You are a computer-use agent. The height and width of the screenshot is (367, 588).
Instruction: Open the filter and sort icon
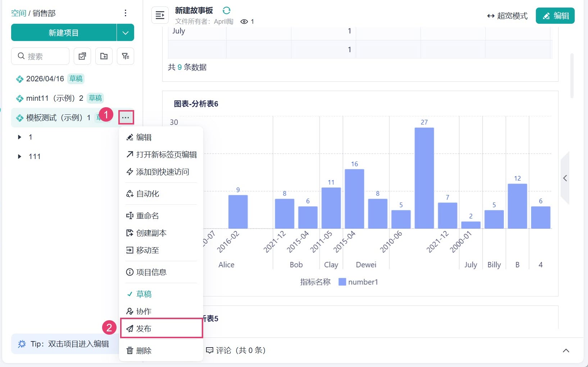pyautogui.click(x=126, y=56)
